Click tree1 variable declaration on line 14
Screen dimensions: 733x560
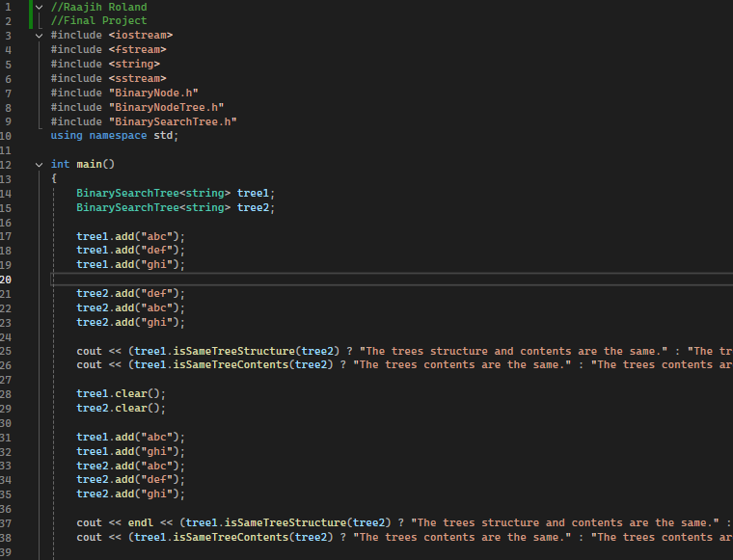click(253, 193)
